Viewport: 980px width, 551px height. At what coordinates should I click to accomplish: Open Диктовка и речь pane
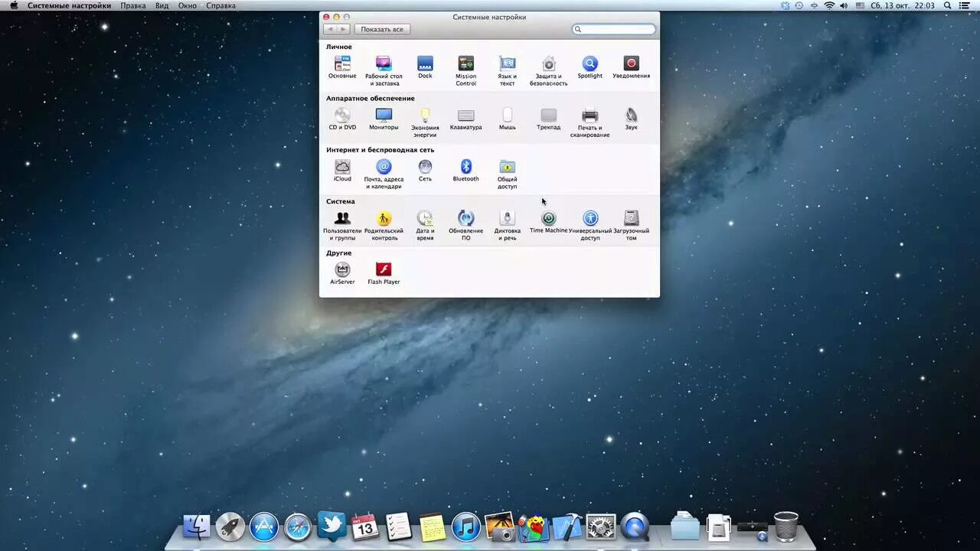(507, 225)
